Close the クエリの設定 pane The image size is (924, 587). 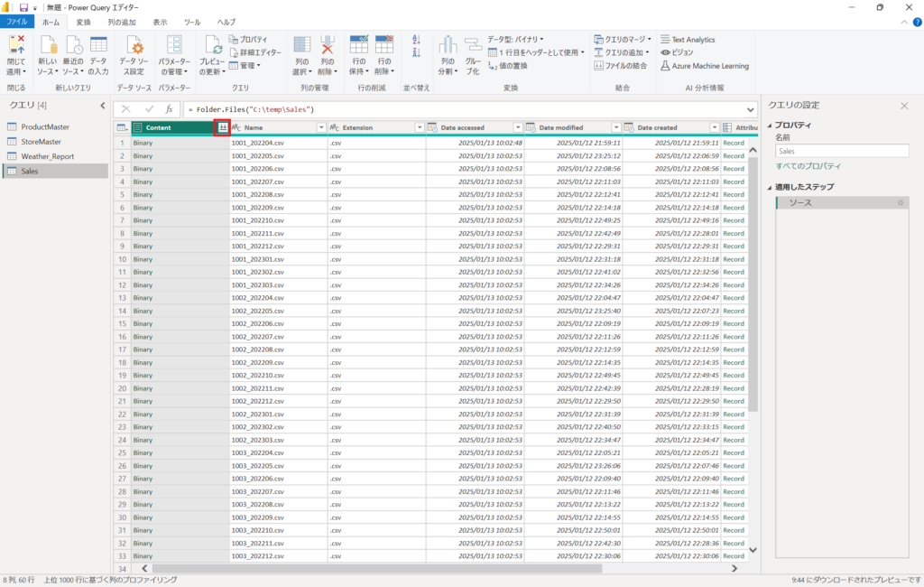[904, 106]
